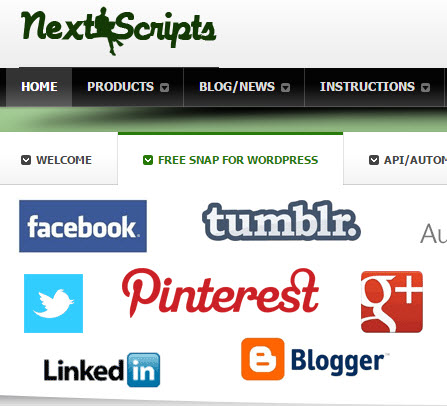Expand the Blog/News dropdown arrow
447x406 pixels.
pos(285,87)
